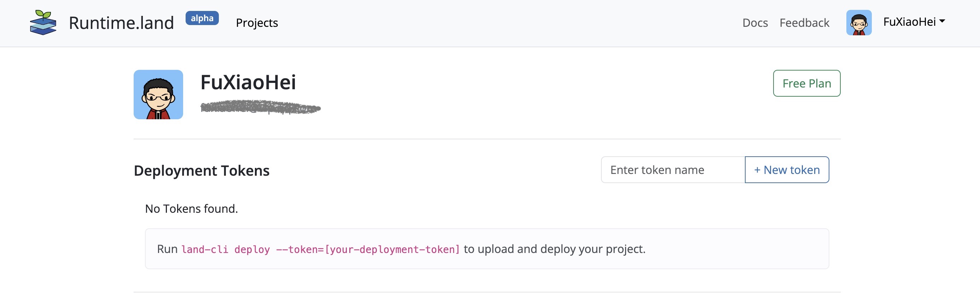Open the Feedback page

coord(804,23)
